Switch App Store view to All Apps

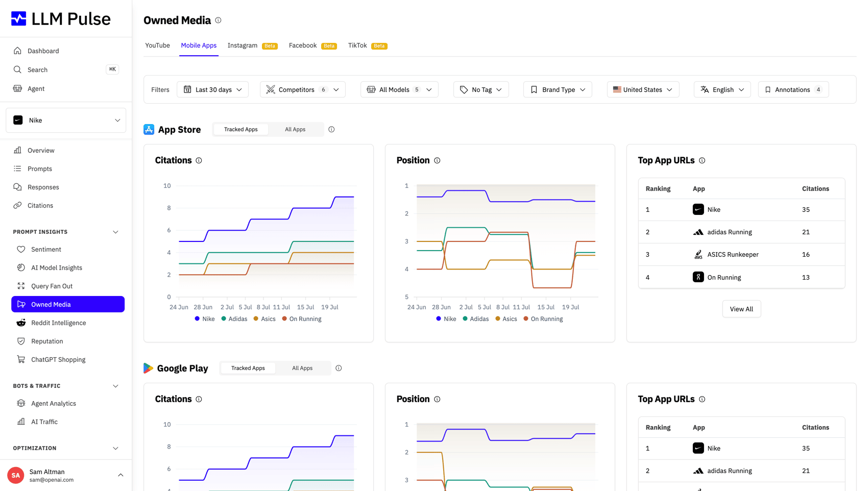[295, 130]
